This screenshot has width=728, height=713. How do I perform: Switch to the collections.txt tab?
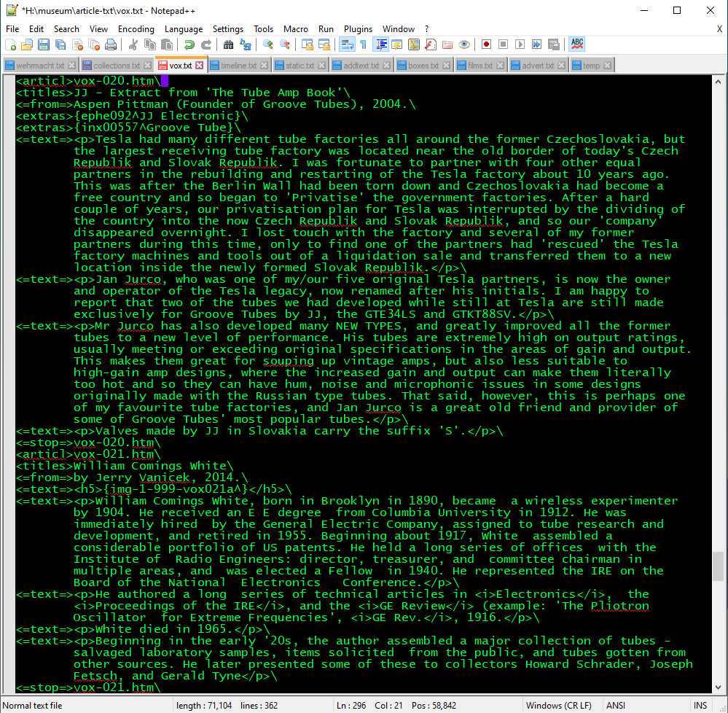point(117,66)
